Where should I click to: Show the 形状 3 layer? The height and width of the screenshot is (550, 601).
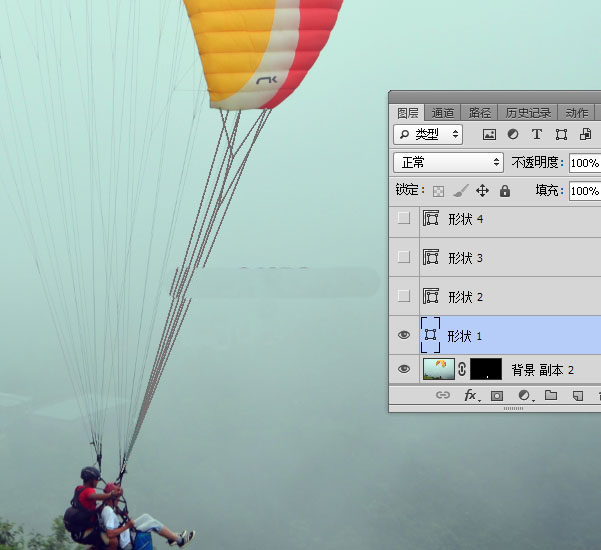point(404,257)
